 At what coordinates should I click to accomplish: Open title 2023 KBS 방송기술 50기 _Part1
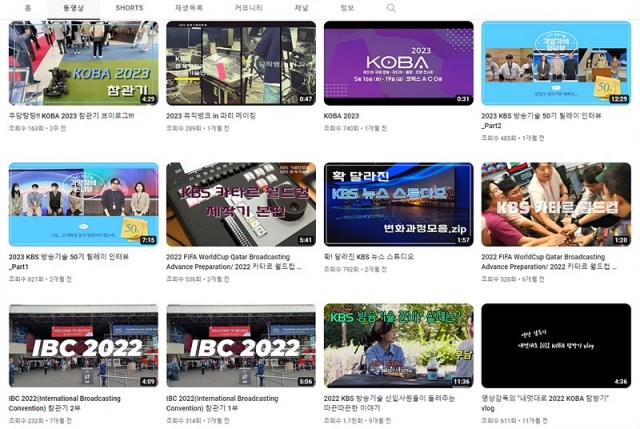pyautogui.click(x=69, y=262)
